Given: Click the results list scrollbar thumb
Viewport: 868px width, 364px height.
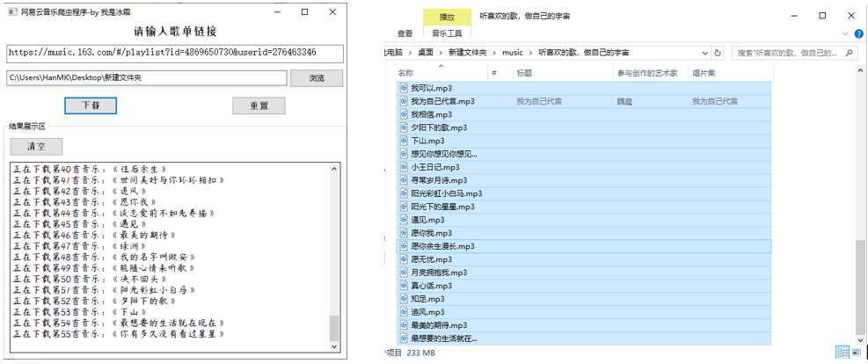Looking at the screenshot, I should point(334,328).
